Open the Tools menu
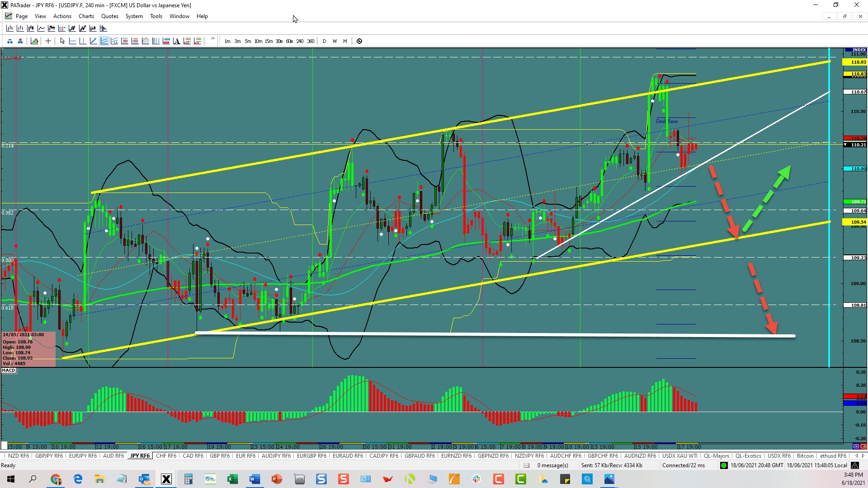The width and height of the screenshot is (868, 488). pos(156,16)
